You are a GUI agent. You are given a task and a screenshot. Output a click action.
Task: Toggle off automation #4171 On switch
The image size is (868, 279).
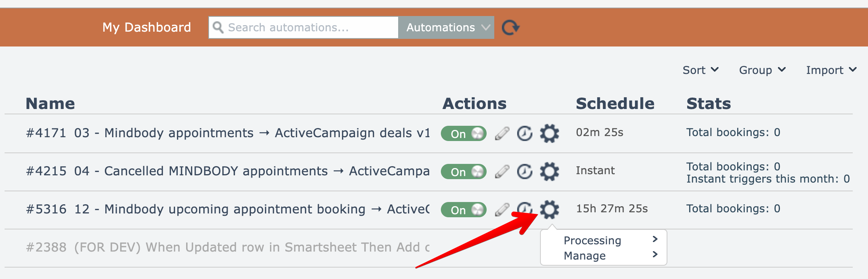pyautogui.click(x=463, y=133)
